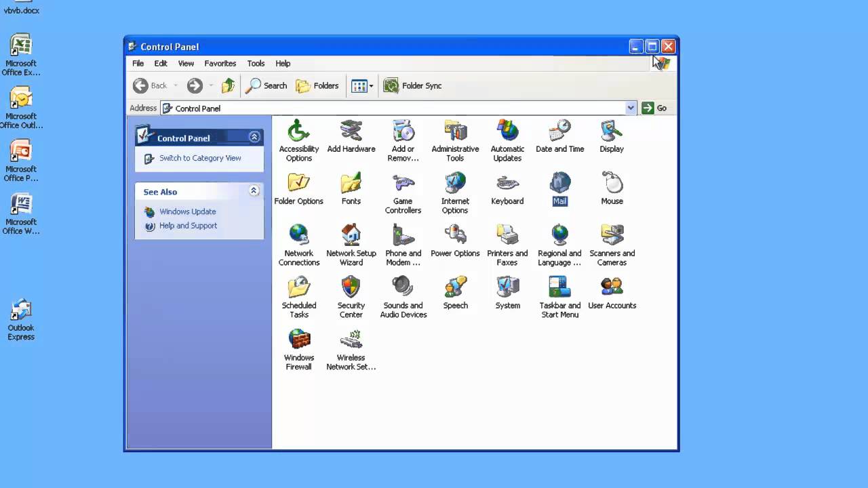Open the Tools menu
The height and width of the screenshot is (488, 868).
tap(256, 63)
